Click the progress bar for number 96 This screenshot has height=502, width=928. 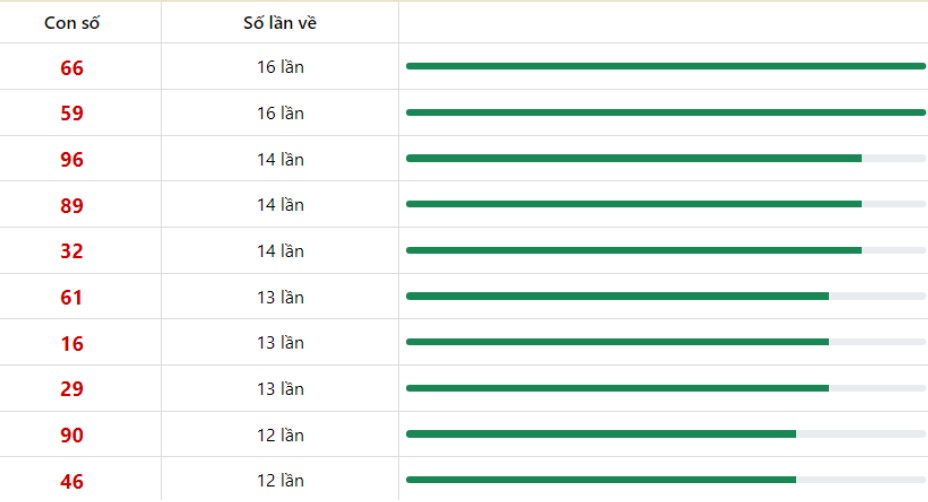(666, 158)
